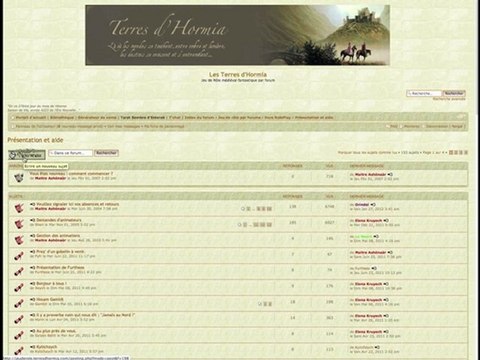Image resolution: width=480 pixels, height=360 pixels.
Task: Go to 'Portail d'accueil' in navigation bar
Action: point(31,118)
